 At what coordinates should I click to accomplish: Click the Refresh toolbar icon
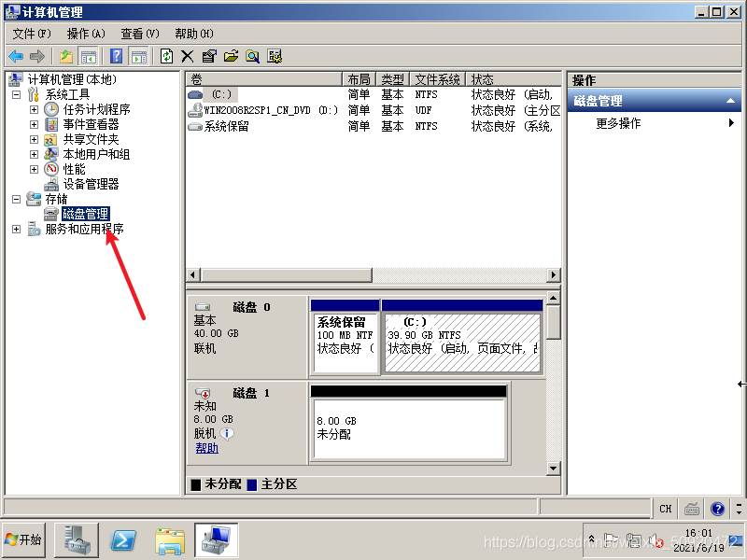166,56
